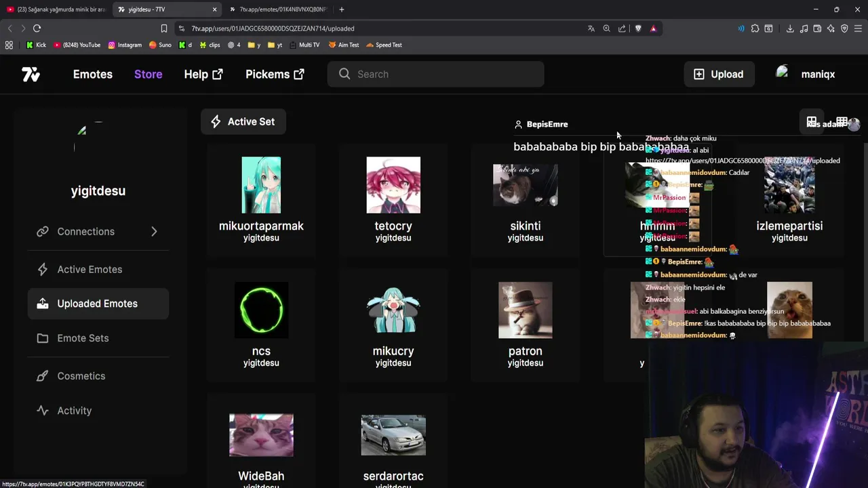Open the serdarortac car emote thumbnail
The height and width of the screenshot is (488, 868).
pos(393,435)
